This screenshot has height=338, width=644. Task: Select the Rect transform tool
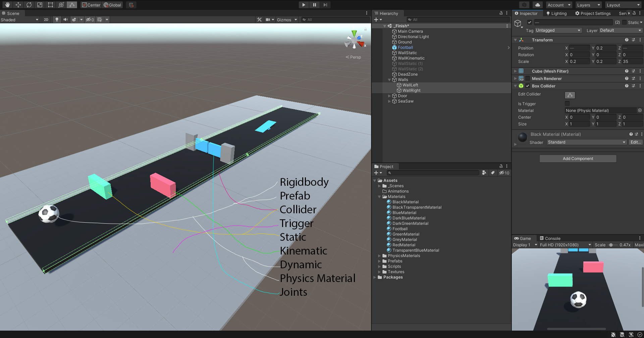pyautogui.click(x=50, y=5)
